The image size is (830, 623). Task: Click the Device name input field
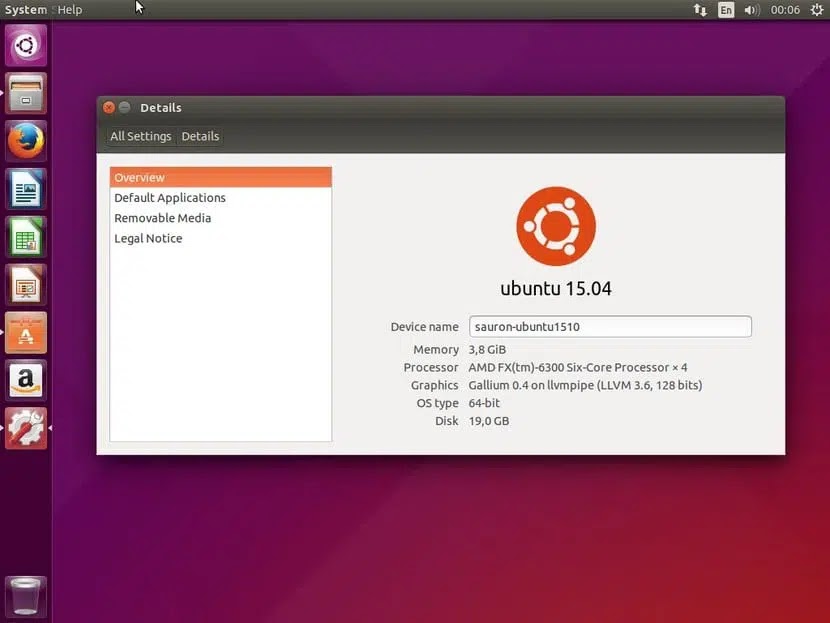click(x=610, y=327)
